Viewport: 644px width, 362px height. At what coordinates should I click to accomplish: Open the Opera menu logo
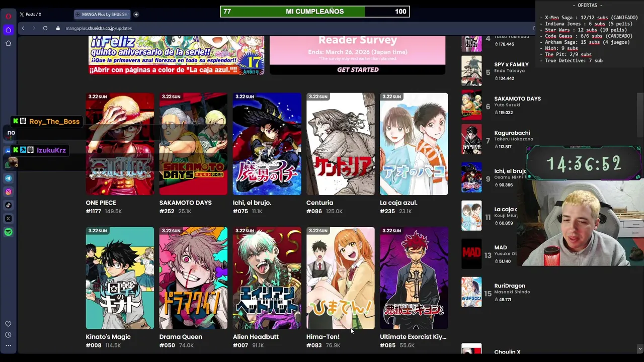pos(8,16)
